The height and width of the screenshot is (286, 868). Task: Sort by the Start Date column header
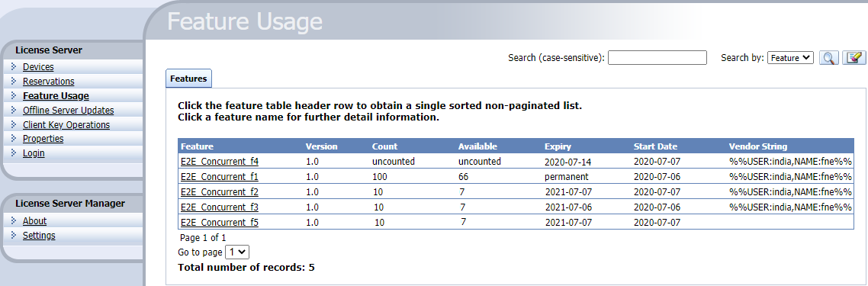[x=655, y=146]
